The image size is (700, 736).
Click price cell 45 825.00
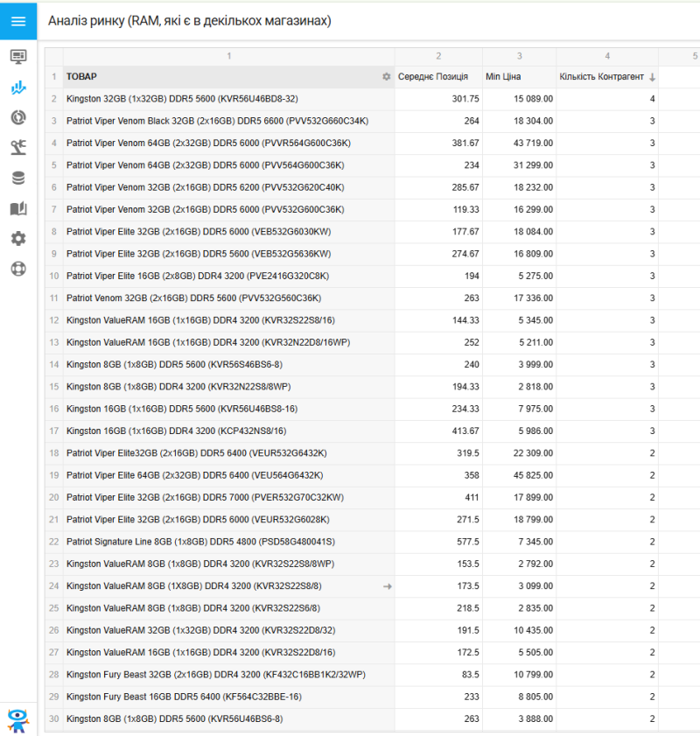(x=520, y=475)
